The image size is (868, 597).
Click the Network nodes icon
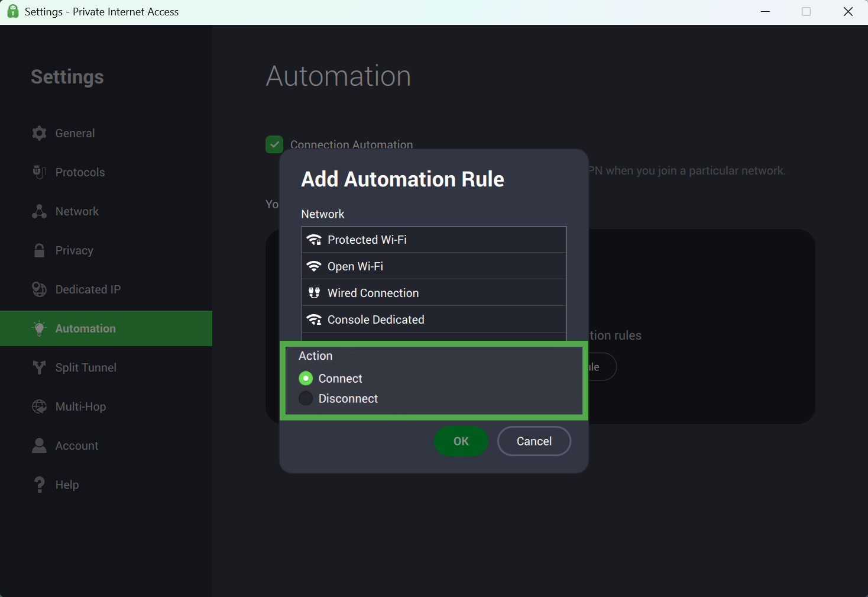coord(39,211)
